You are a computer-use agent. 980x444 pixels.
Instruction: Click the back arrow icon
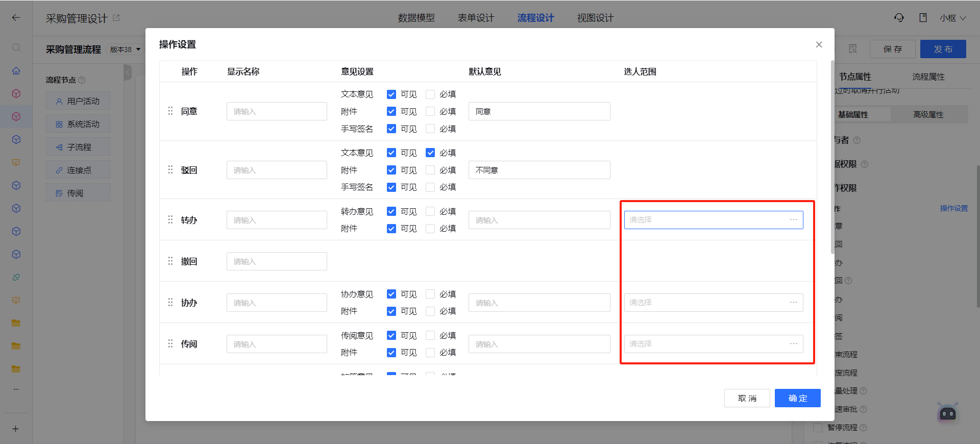click(x=16, y=18)
